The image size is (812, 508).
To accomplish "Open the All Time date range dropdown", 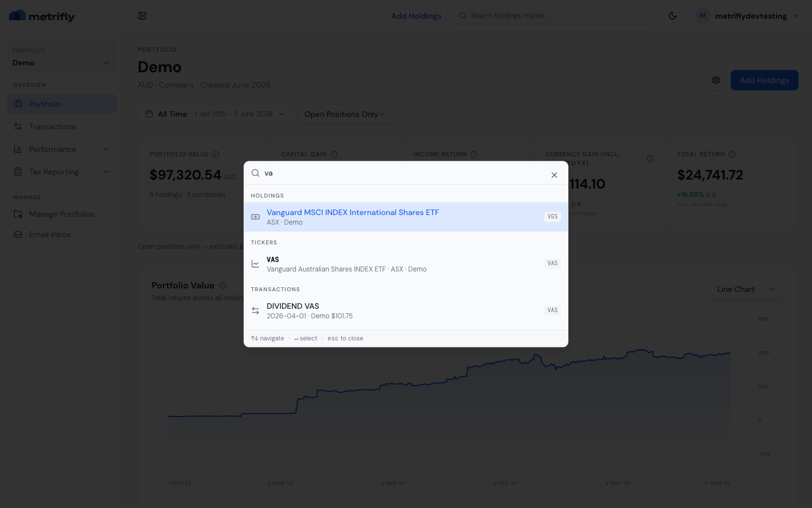I will click(215, 114).
